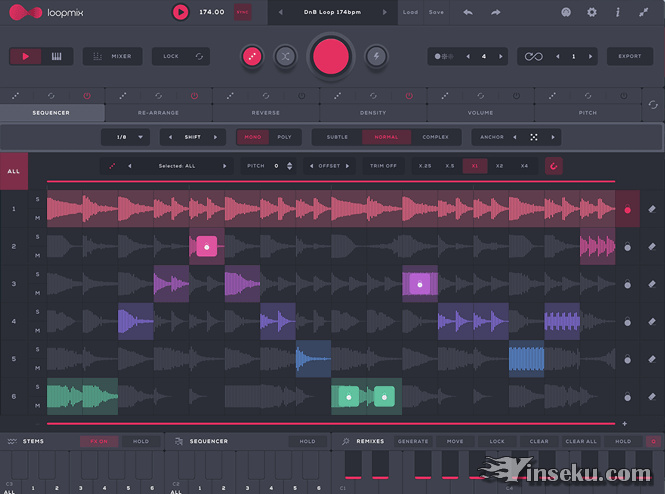Solo track 2 with the S button

(x=38, y=237)
